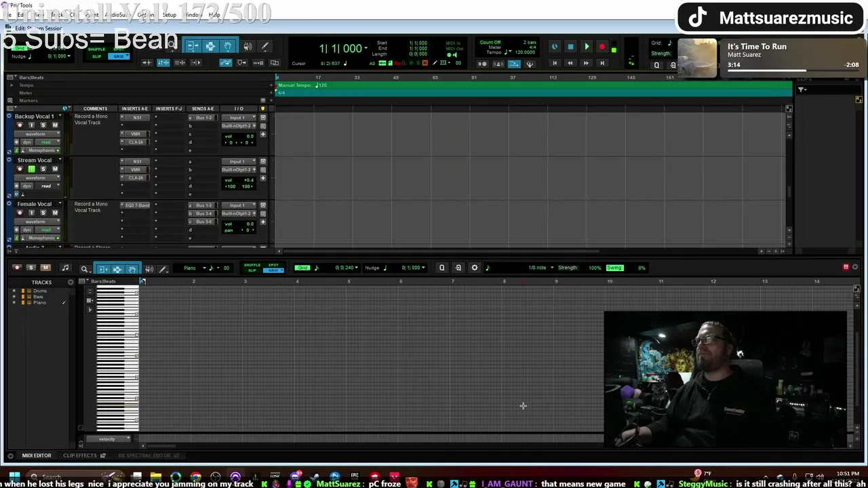Enable Shuffle edit mode
The image size is (868, 488).
coord(96,49)
